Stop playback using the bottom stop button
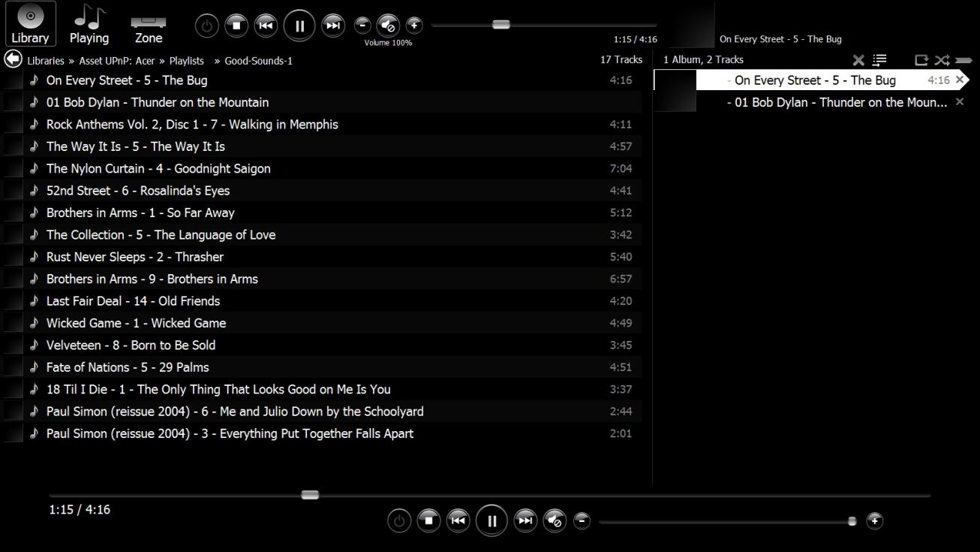The height and width of the screenshot is (552, 980). pyautogui.click(x=428, y=520)
